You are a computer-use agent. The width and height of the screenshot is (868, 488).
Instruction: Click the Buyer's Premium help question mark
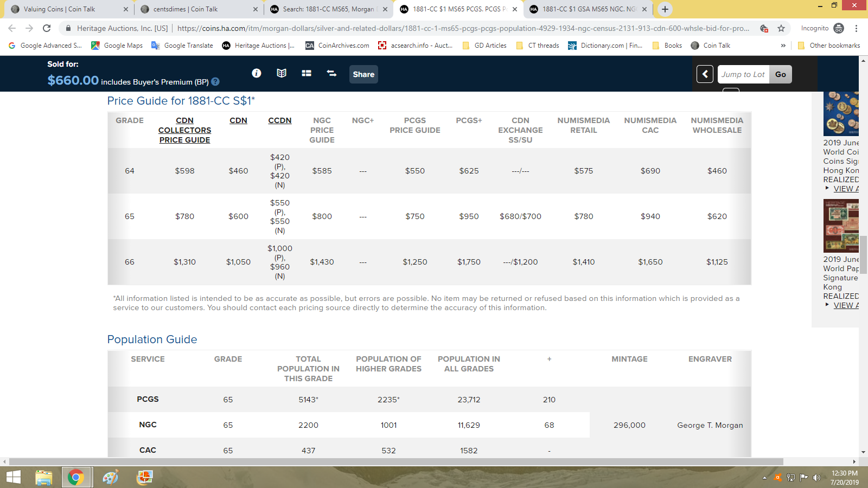pyautogui.click(x=215, y=82)
